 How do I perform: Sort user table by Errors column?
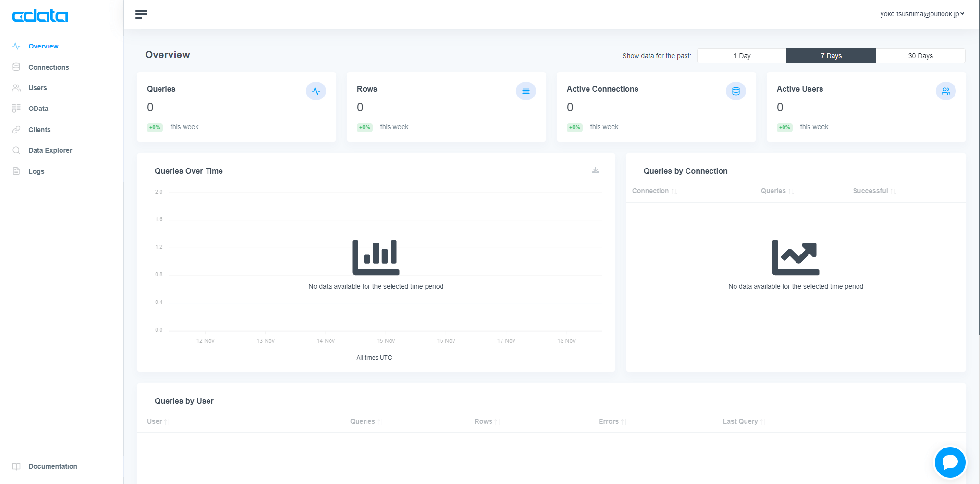pyautogui.click(x=612, y=421)
